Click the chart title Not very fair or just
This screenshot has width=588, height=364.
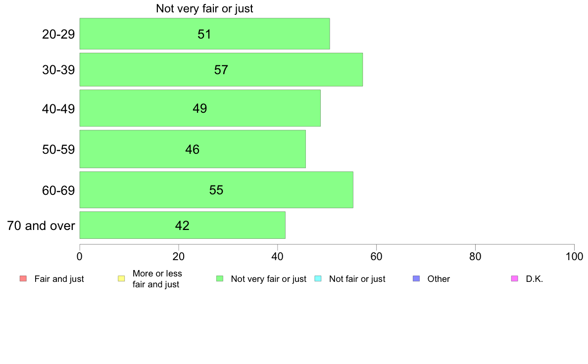[204, 8]
